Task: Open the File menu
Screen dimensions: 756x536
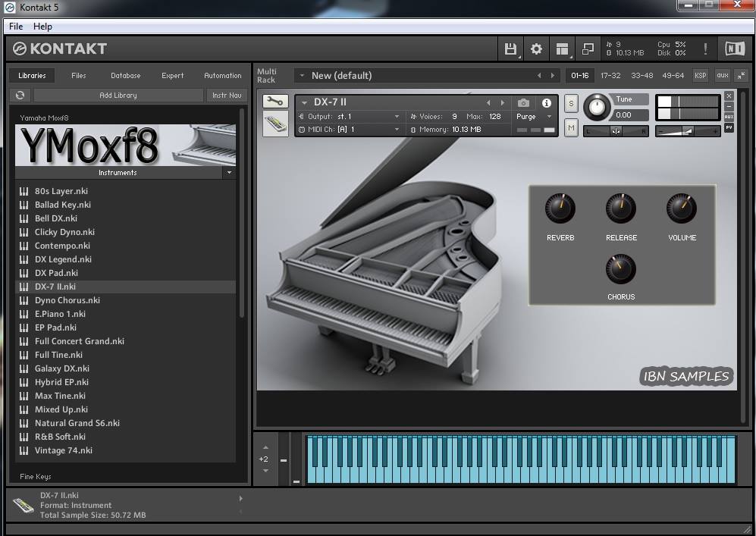Action: (x=16, y=27)
